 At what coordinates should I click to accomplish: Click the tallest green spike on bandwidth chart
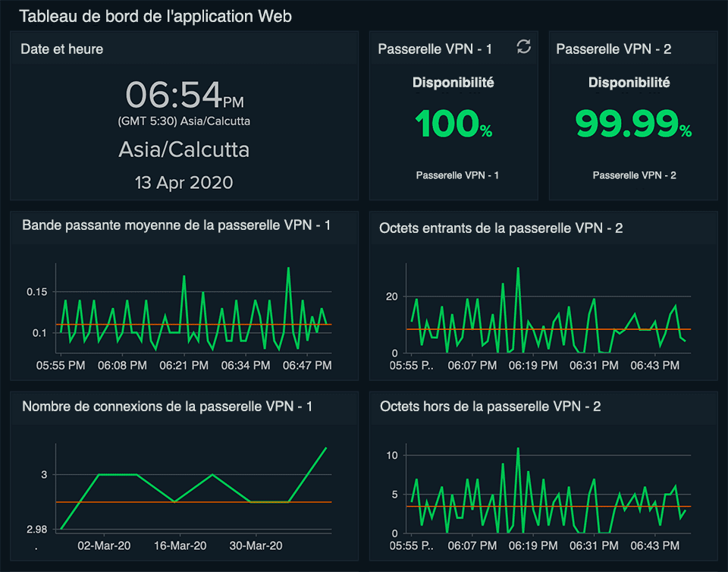coord(289,269)
